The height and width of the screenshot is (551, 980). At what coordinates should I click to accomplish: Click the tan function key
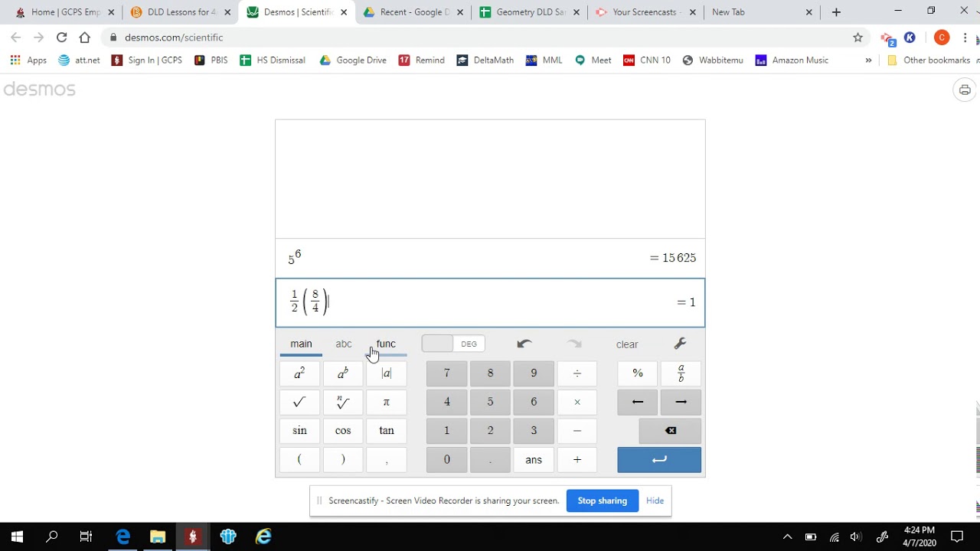tap(387, 431)
